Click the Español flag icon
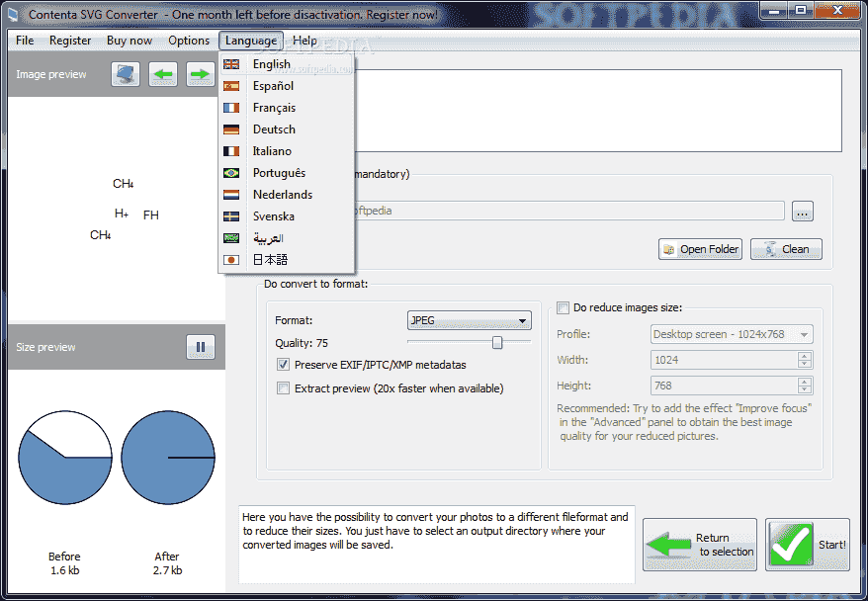Screen dimensions: 868x601 coord(232,85)
